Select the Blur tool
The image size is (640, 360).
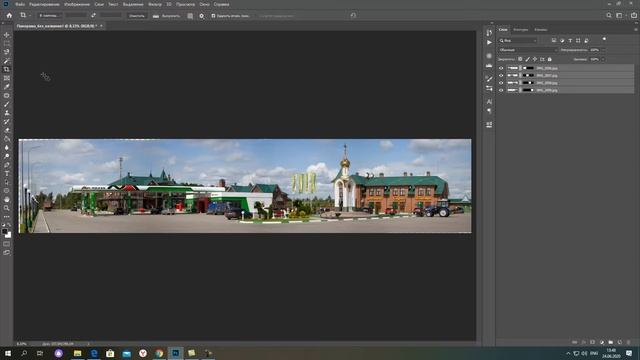[x=7, y=147]
